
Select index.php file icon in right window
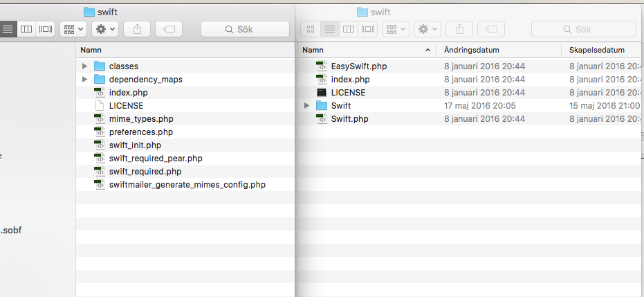click(322, 80)
